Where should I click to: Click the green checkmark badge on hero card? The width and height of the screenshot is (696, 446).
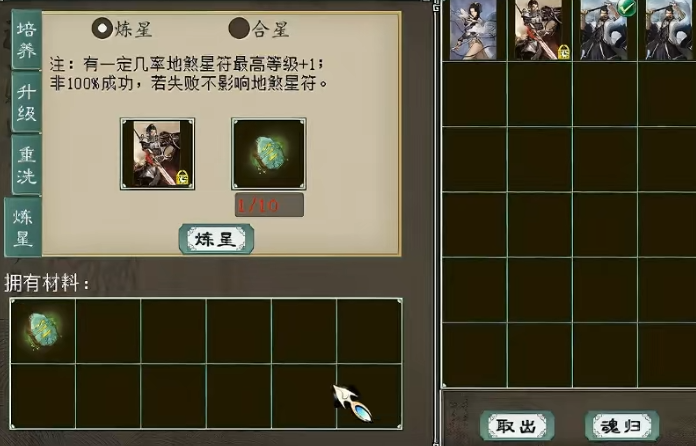[627, 7]
